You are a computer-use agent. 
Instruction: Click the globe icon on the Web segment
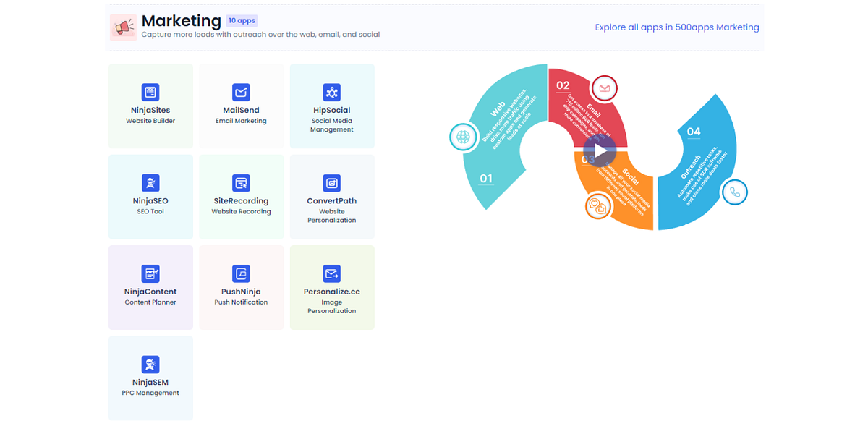click(x=463, y=137)
